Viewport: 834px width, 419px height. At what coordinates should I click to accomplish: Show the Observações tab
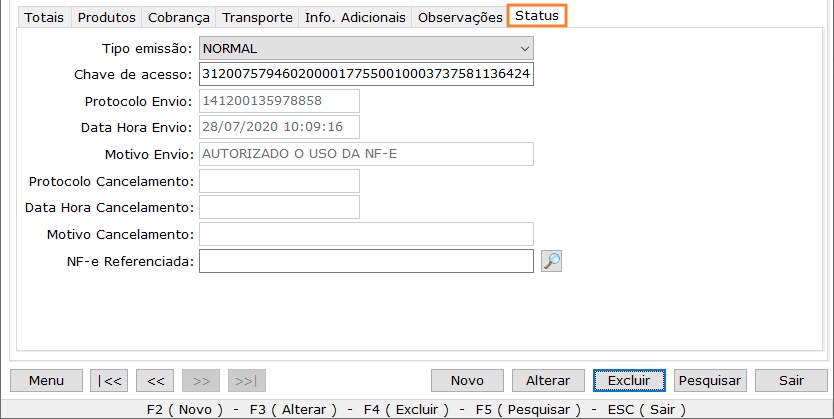460,18
